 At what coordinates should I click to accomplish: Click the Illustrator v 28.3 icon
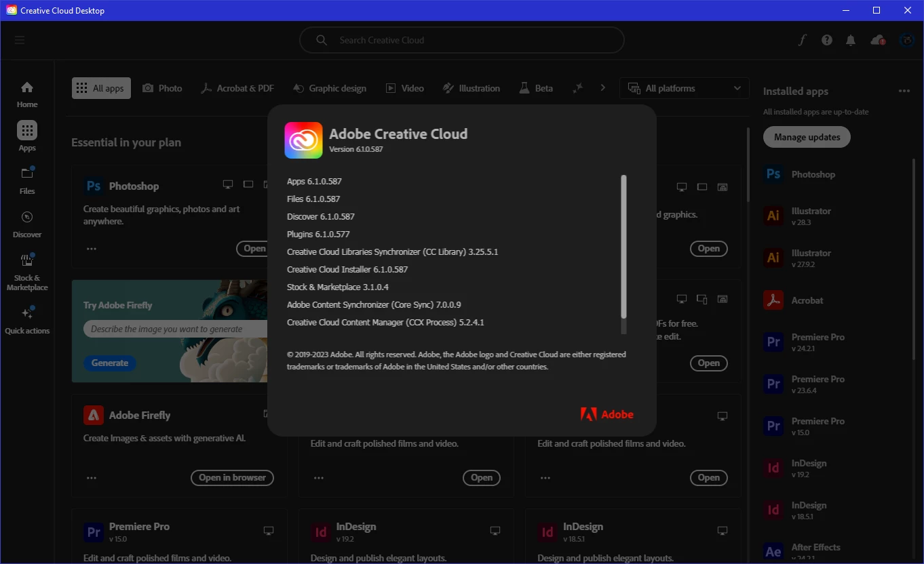(773, 216)
